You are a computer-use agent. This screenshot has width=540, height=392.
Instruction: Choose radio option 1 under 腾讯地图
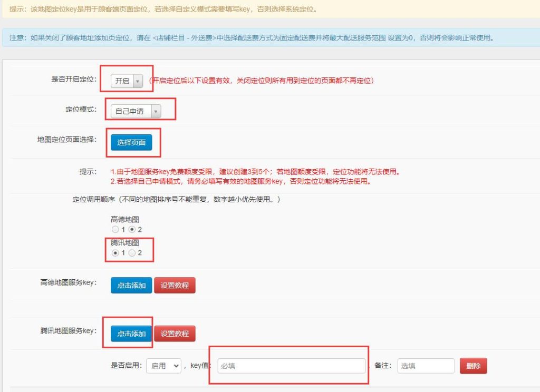click(x=115, y=253)
